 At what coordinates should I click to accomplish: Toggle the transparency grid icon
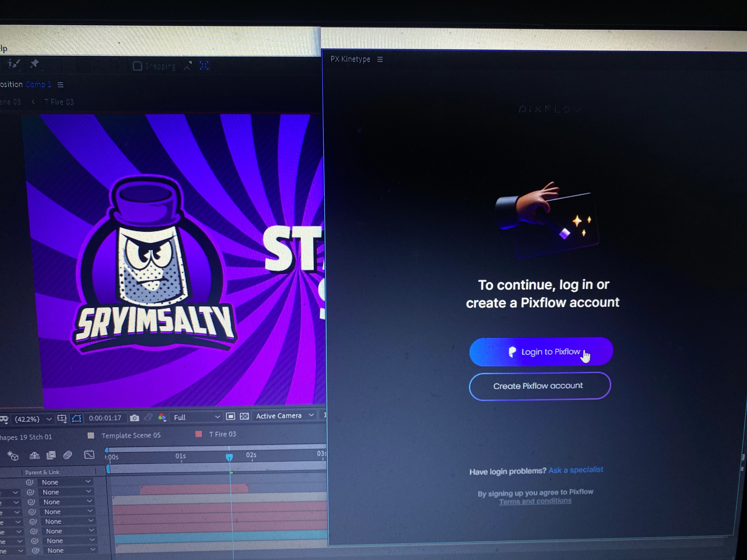click(244, 416)
